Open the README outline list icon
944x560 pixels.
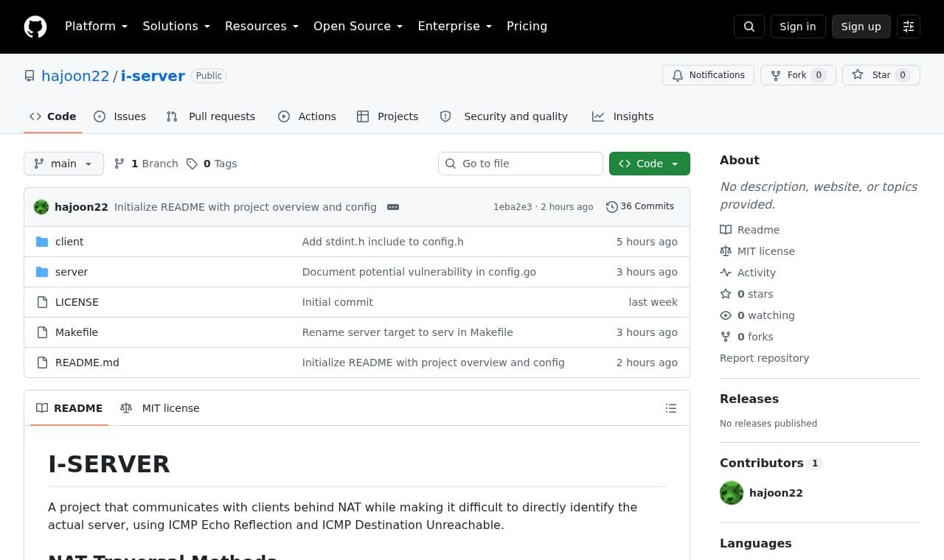(x=671, y=408)
